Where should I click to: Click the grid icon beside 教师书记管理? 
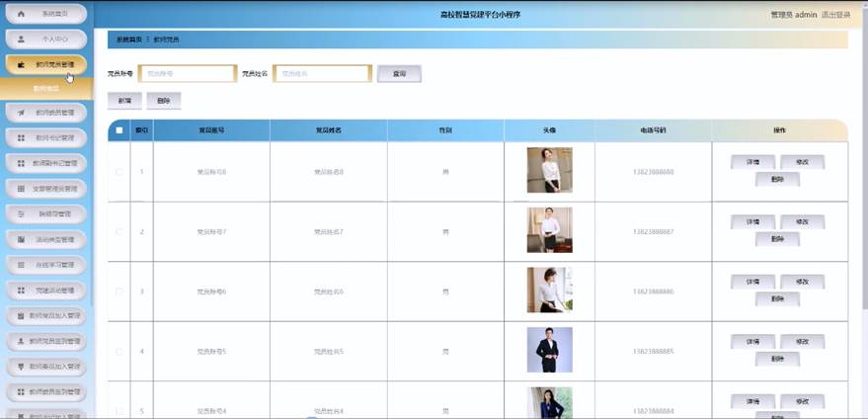tap(21, 138)
